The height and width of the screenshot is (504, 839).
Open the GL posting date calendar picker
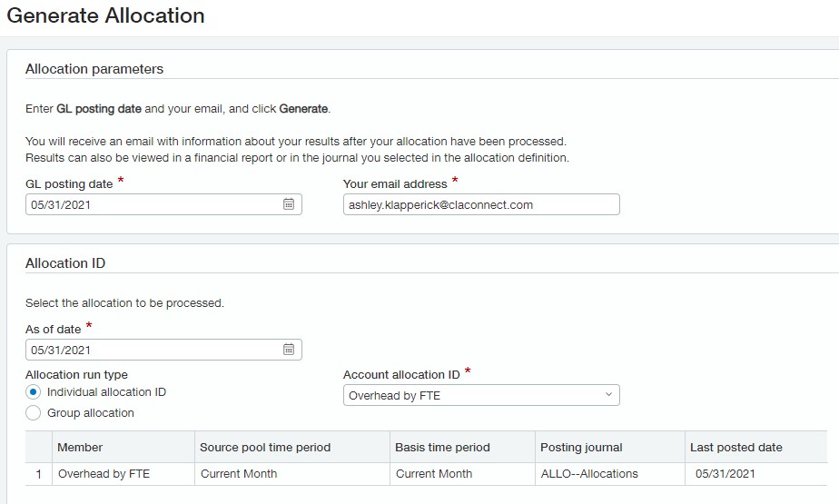pos(289,205)
